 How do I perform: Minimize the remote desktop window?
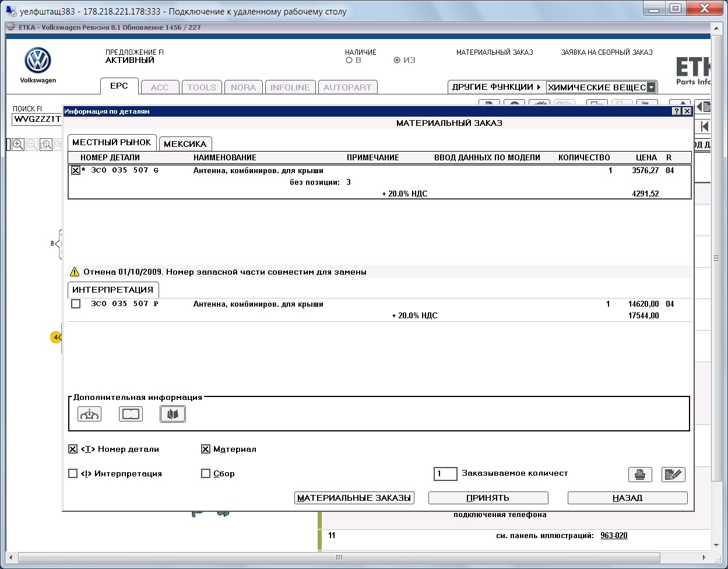(x=655, y=8)
